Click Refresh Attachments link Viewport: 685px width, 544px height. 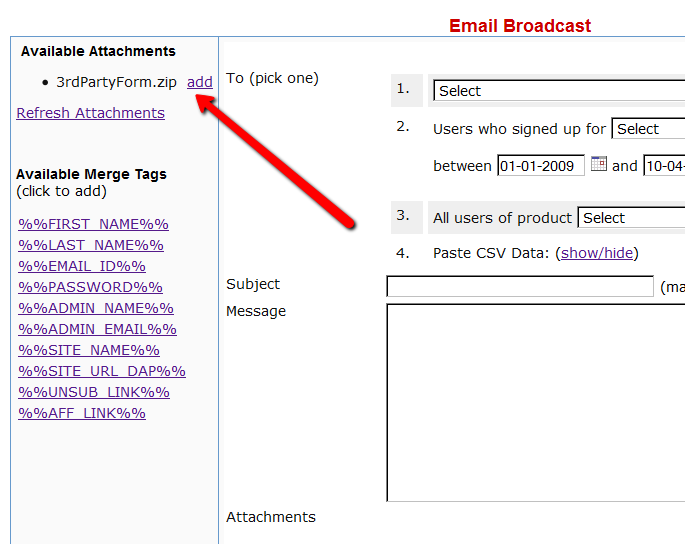coord(90,113)
